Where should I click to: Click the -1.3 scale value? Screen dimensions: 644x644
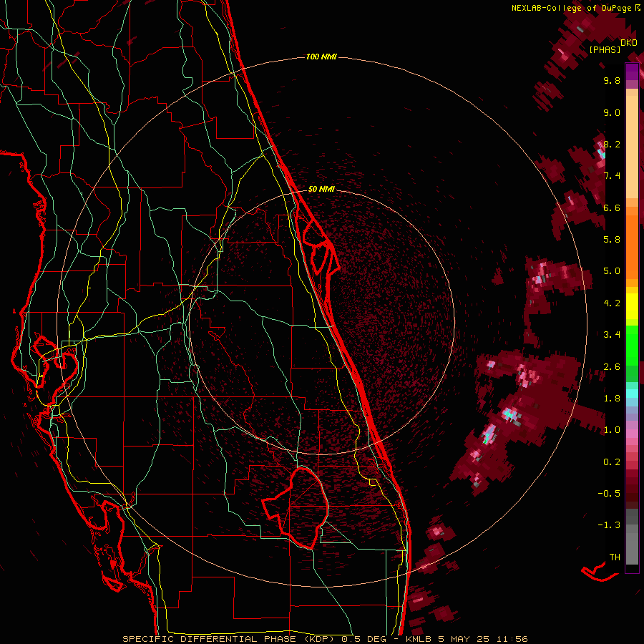click(609, 525)
